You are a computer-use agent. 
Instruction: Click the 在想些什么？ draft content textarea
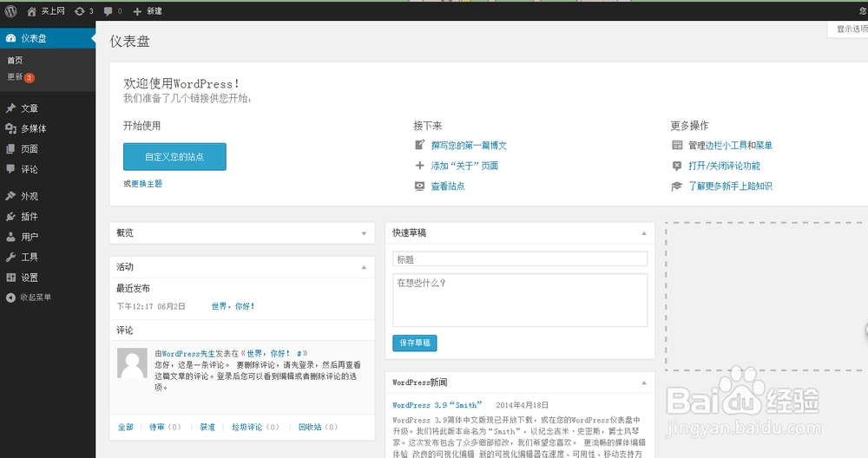pyautogui.click(x=520, y=300)
